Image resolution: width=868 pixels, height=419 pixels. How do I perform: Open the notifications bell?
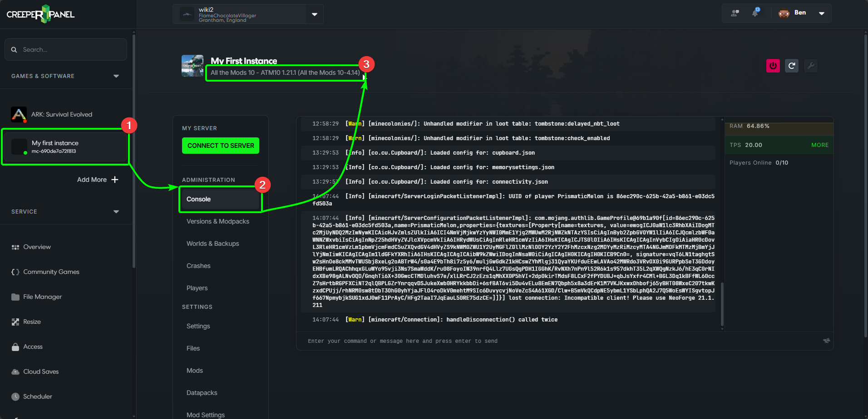pos(755,13)
